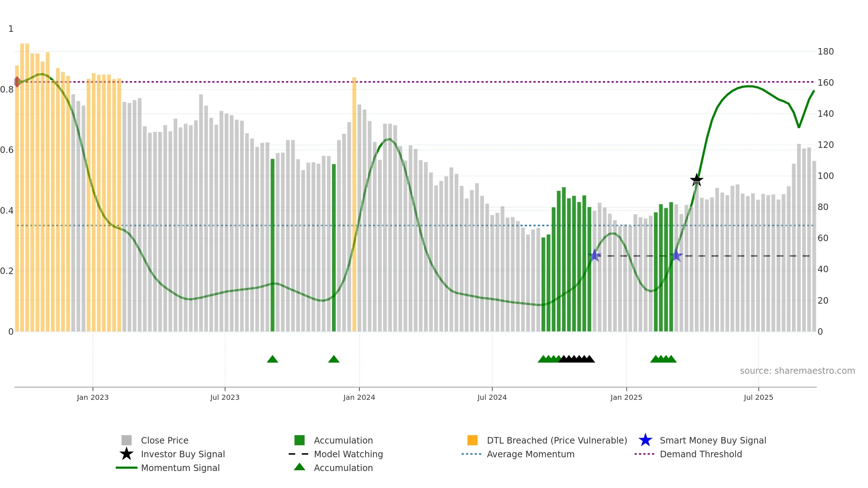Click the sharemaestro.com source text

797,371
